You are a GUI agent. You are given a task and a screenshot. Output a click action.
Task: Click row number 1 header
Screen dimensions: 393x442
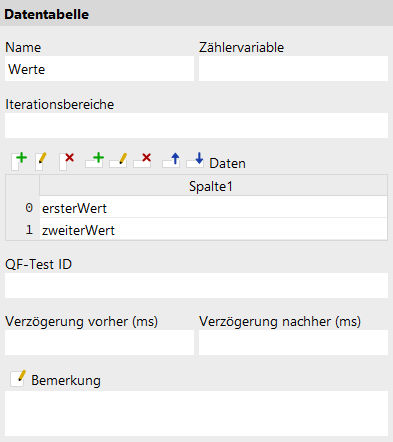pyautogui.click(x=23, y=229)
